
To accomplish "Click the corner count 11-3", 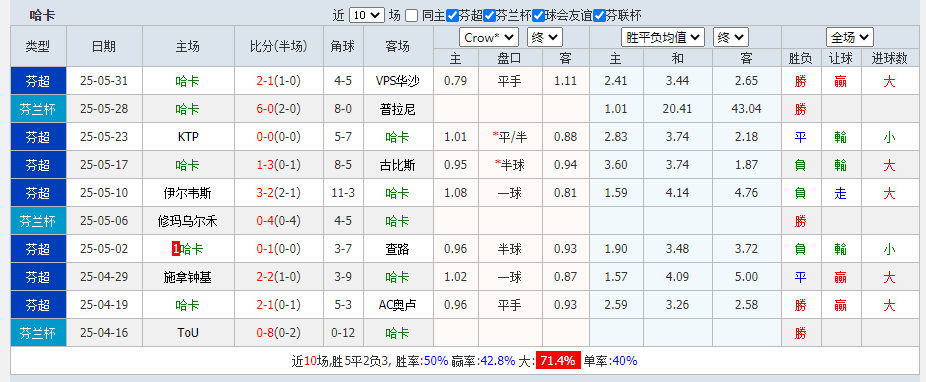I will (343, 193).
